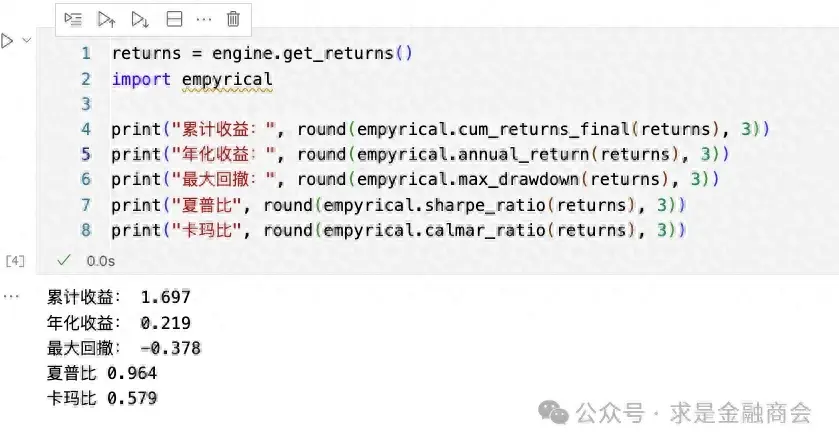The image size is (839, 447).
Task: Delete the cell with trash icon
Action: [233, 19]
